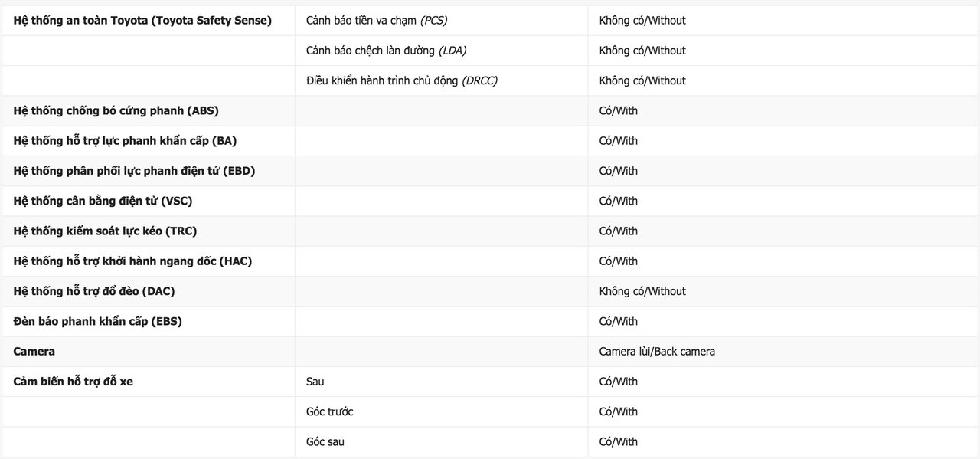Click the EBD electronic brake distribution label
This screenshot has height=459, width=980.
tap(134, 171)
